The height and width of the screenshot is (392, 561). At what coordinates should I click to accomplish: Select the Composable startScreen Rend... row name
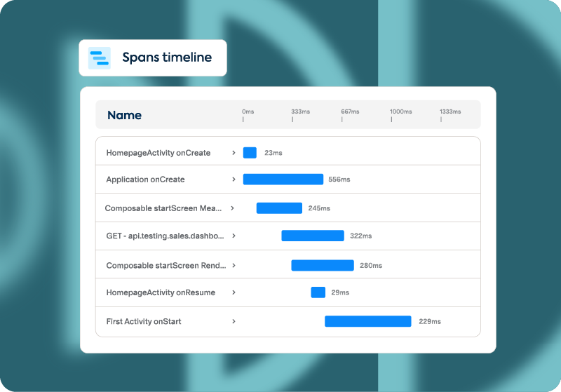click(166, 265)
